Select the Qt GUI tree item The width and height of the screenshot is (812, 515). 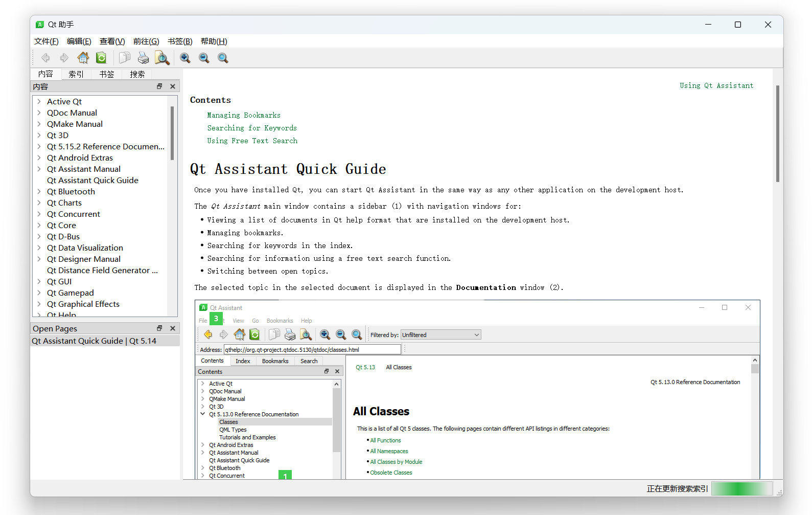click(59, 281)
